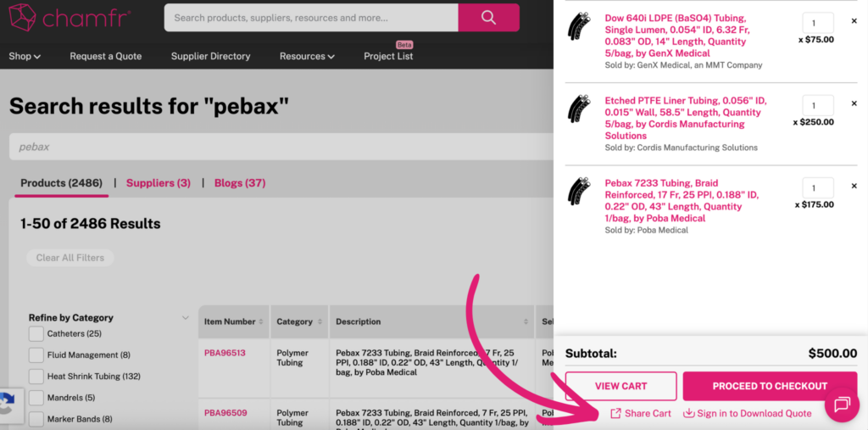Check the Mandrels (5) filter
Screen dimensions: 868x430
tap(36, 398)
